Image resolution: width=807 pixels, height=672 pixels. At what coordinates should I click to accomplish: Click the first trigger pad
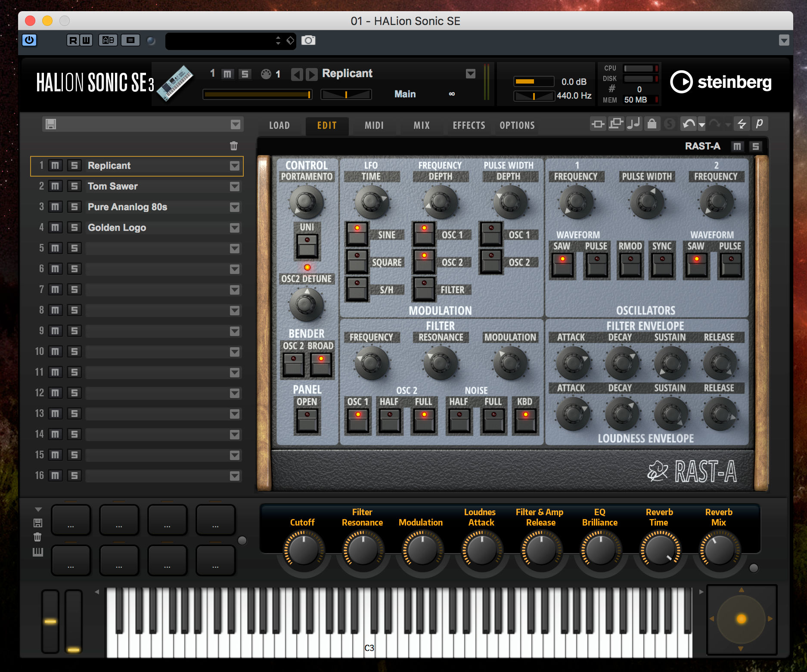pyautogui.click(x=71, y=520)
